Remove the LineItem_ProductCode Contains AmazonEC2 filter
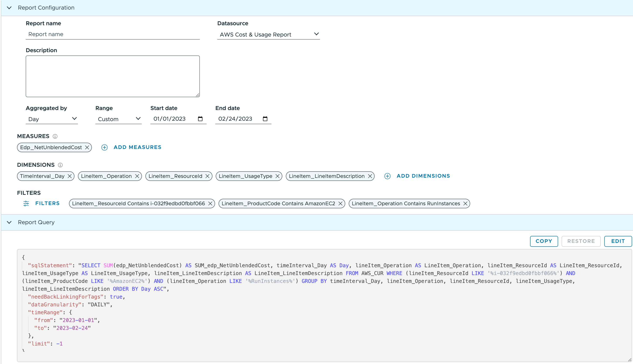633x364 pixels. [x=340, y=204]
